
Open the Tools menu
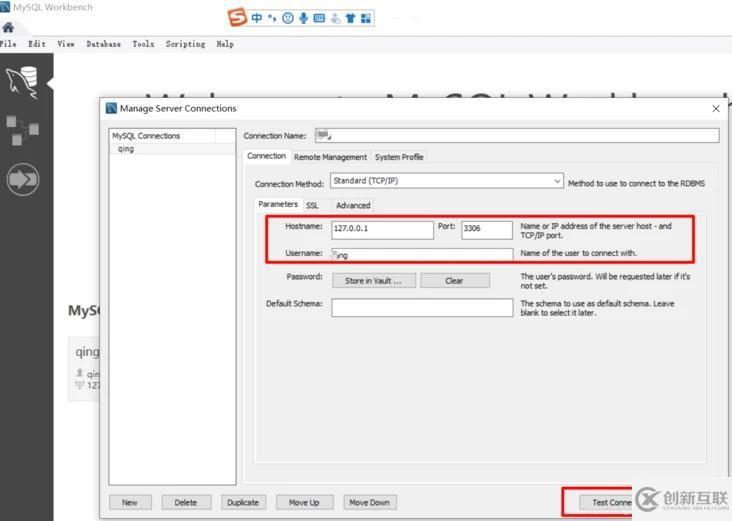(x=143, y=44)
